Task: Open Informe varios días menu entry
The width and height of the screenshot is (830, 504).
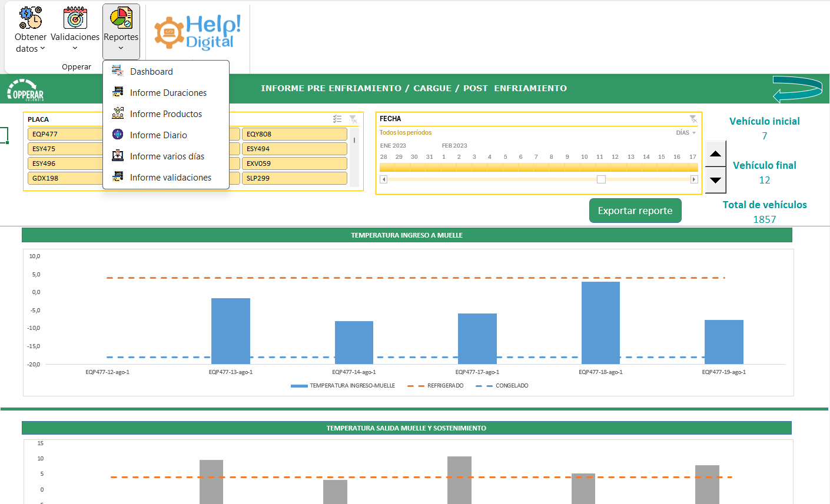Action: pyautogui.click(x=166, y=156)
